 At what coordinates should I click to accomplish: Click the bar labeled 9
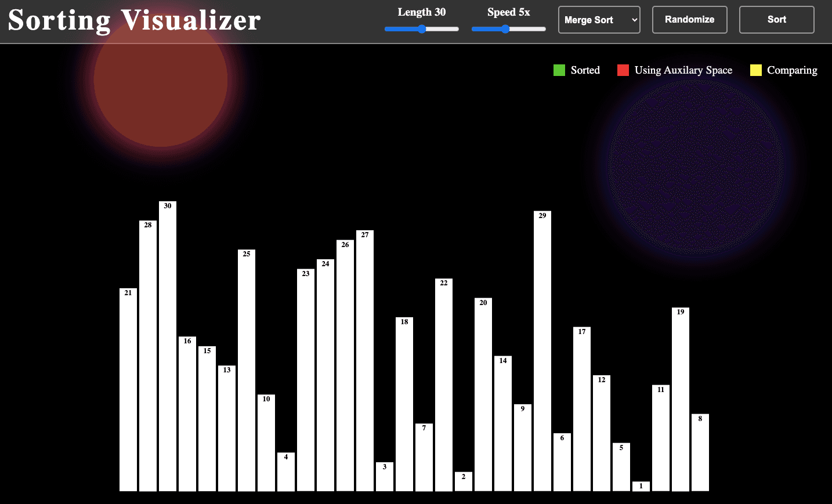pyautogui.click(x=523, y=448)
